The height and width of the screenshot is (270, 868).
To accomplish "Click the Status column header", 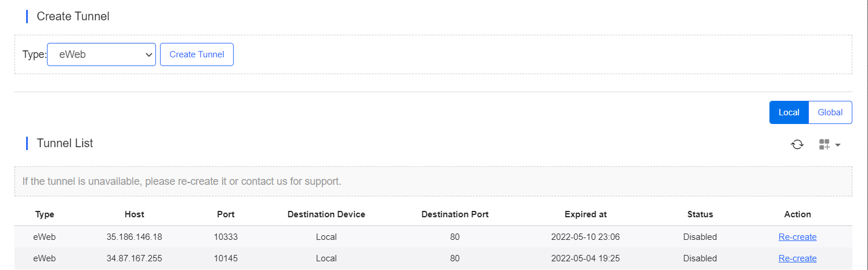I will [x=700, y=214].
